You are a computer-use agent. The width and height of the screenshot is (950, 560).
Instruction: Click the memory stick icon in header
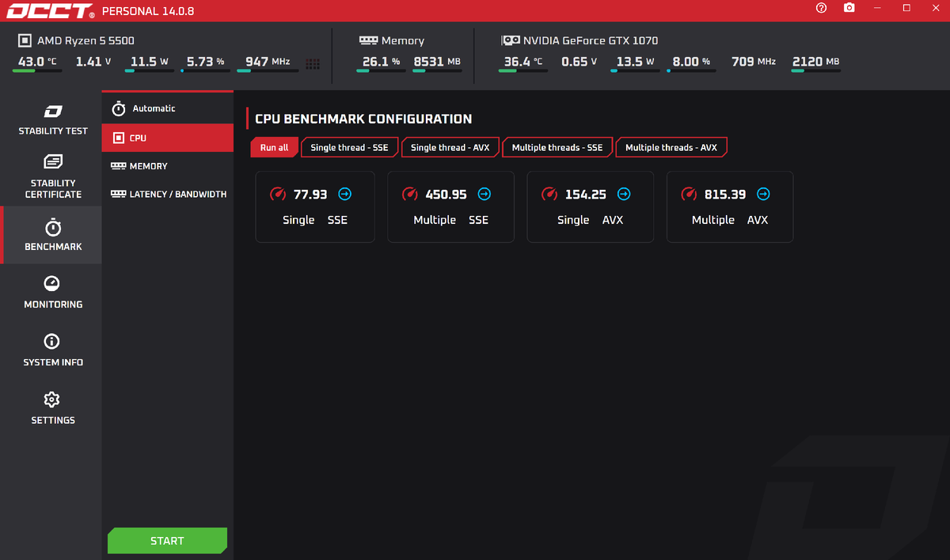click(x=368, y=40)
